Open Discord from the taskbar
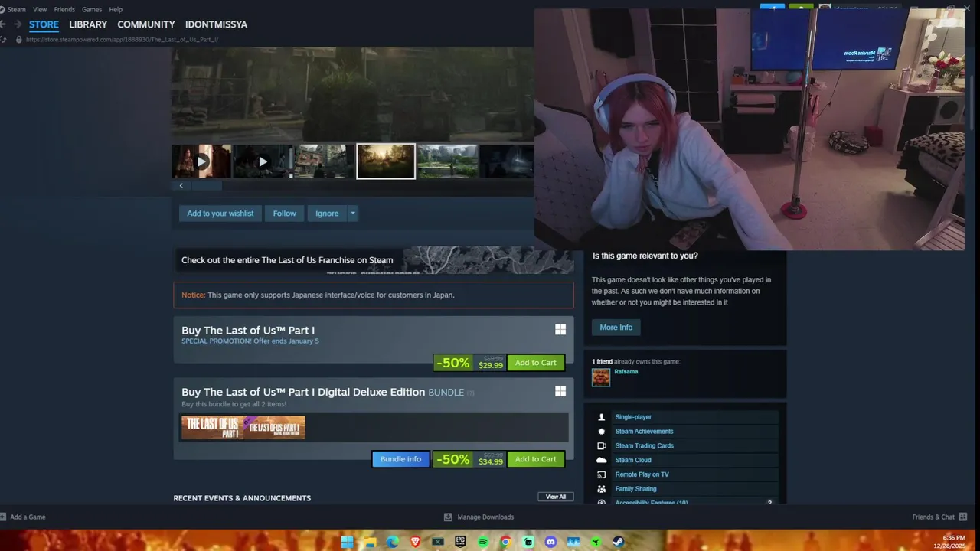The height and width of the screenshot is (551, 980). 550,542
